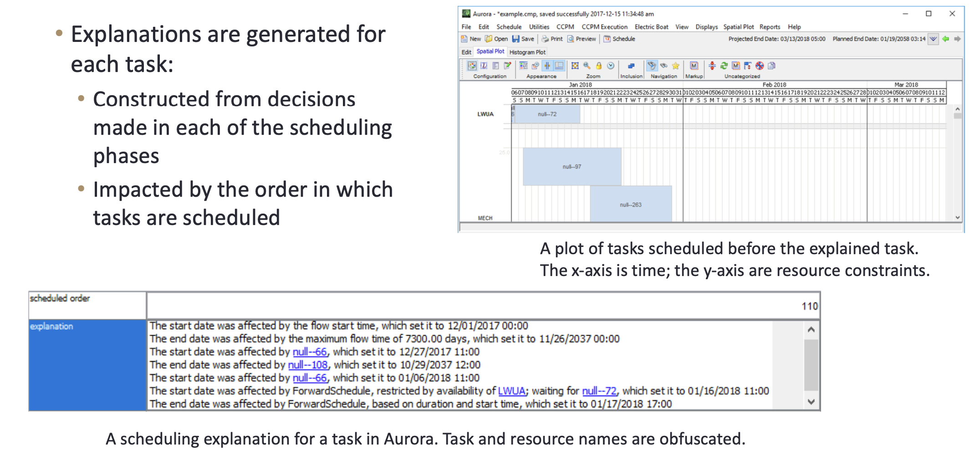
Task: Select the null--97 task block in plot
Action: [572, 167]
